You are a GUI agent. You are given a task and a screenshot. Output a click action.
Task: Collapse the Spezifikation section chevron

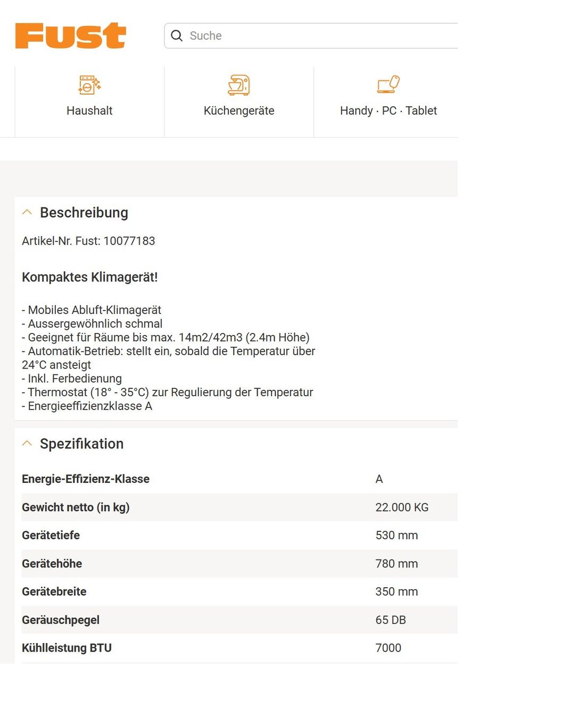point(27,443)
